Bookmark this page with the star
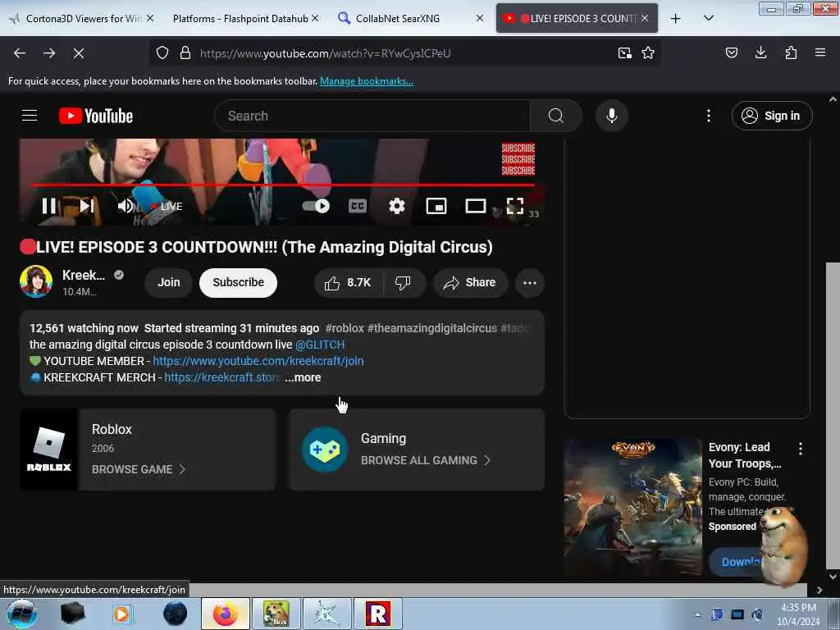The height and width of the screenshot is (630, 840). click(x=648, y=53)
